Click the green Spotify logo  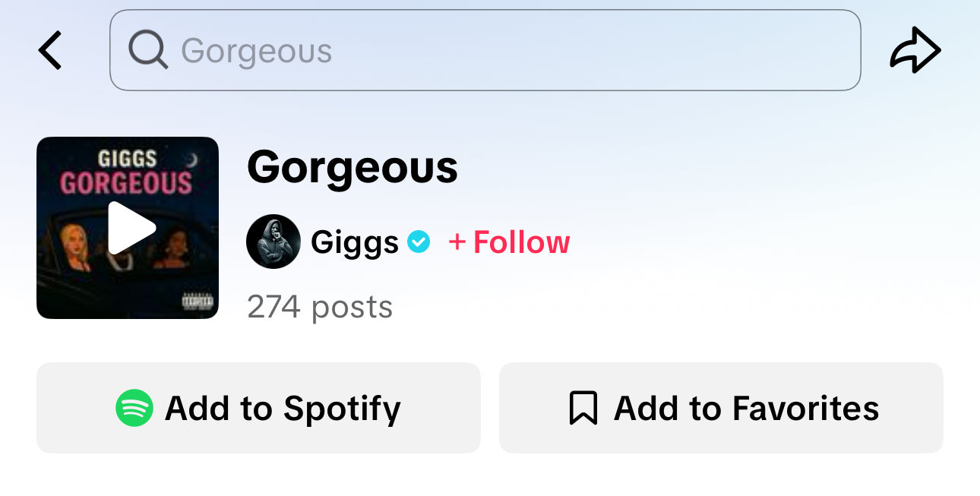click(x=134, y=408)
